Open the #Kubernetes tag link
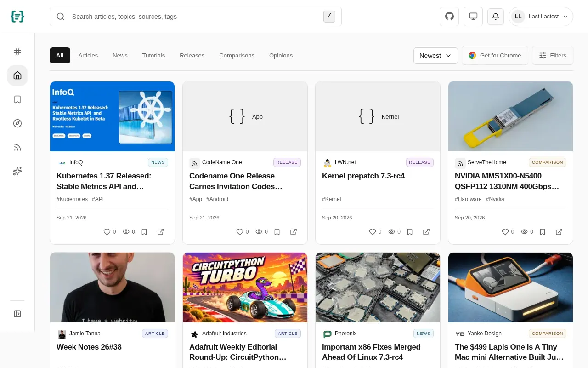This screenshot has height=368, width=588. point(72,199)
